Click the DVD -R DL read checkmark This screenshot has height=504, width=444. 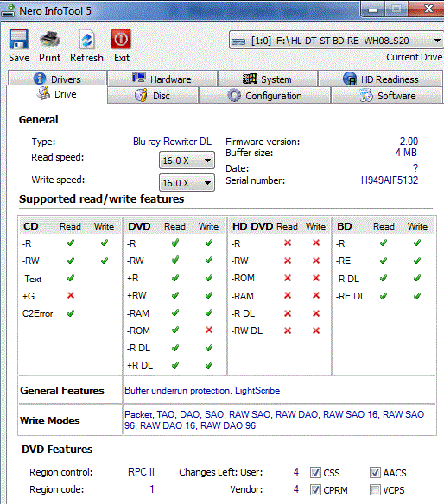point(175,348)
